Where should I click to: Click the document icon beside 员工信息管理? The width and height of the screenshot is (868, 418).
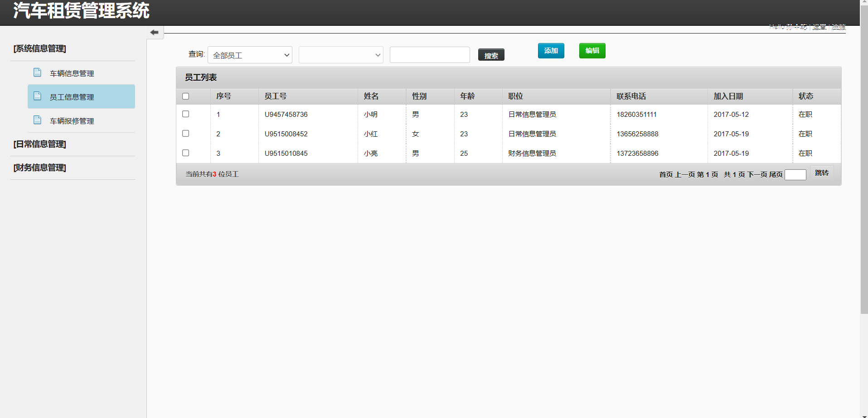point(38,96)
